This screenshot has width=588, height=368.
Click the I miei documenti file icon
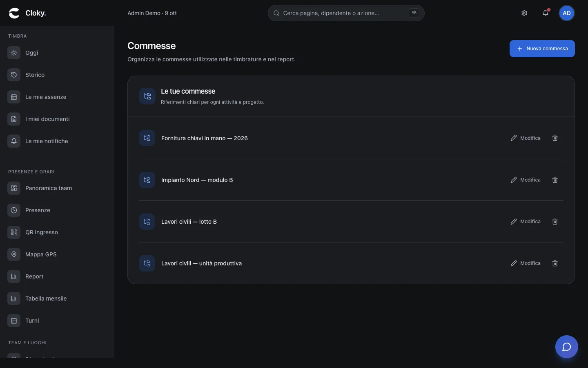tap(14, 119)
